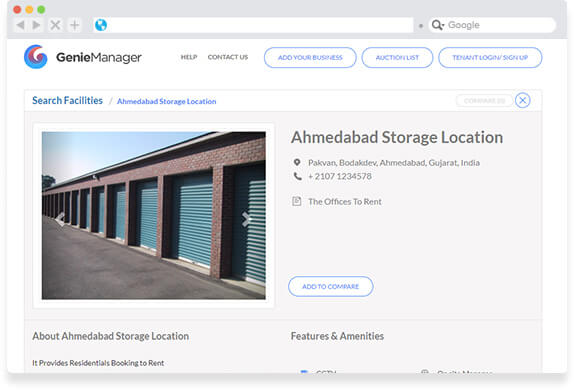574x390 pixels.
Task: Close the facility panel with the circled X
Action: click(522, 100)
